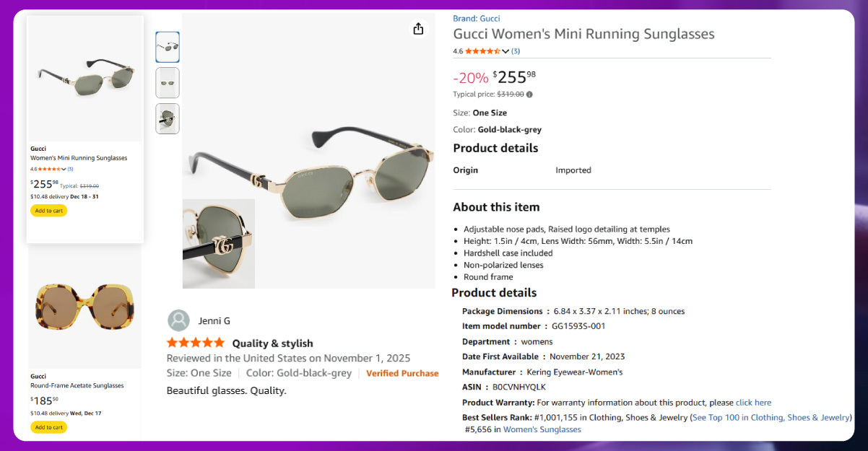Select the first angled sunglasses thumbnail
Screen dimensions: 868x451
coord(168,47)
